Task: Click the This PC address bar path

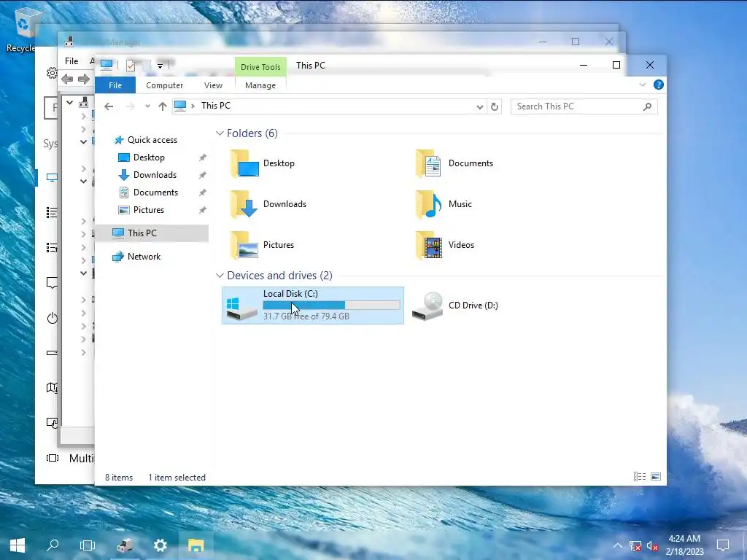Action: (x=215, y=106)
